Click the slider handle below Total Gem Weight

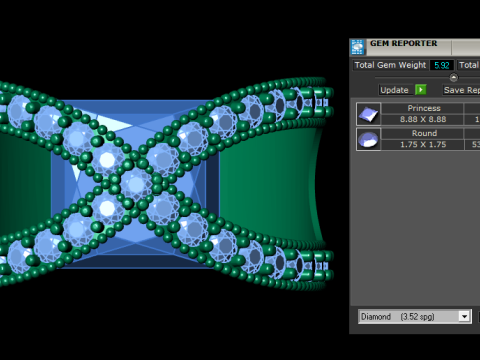[x=453, y=78]
